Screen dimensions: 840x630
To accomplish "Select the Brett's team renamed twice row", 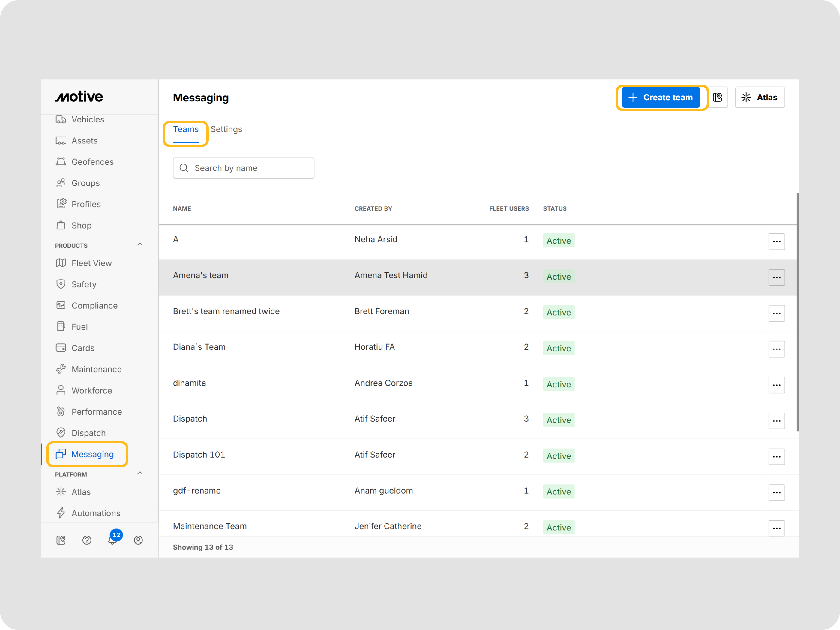I will pyautogui.click(x=478, y=313).
